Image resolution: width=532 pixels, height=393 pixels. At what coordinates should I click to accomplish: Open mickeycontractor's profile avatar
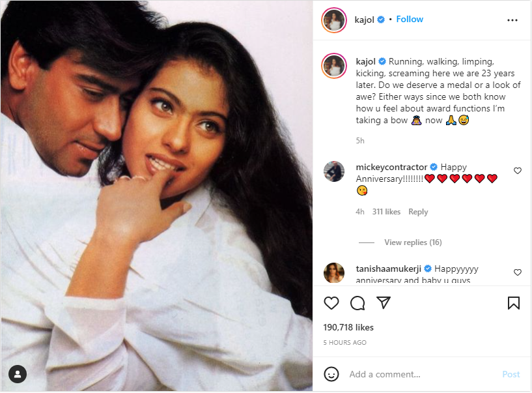pos(334,171)
